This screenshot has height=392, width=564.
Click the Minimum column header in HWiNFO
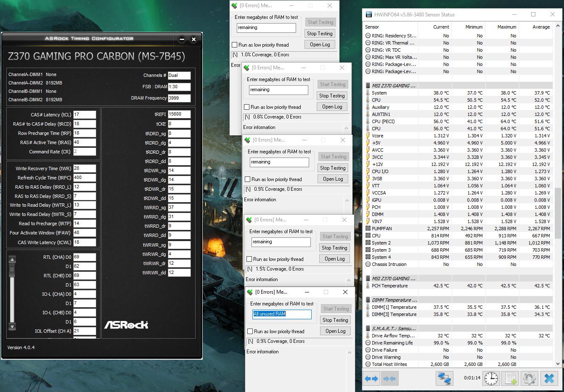468,27
